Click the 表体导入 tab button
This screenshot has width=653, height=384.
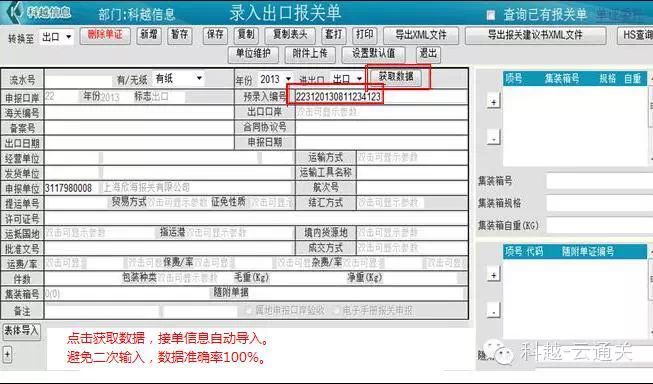click(21, 331)
